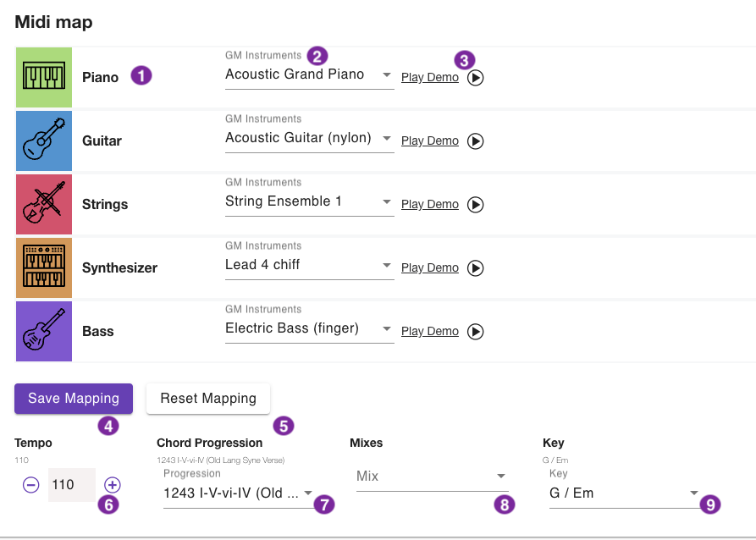Click the green Piano instrument icon

click(44, 77)
